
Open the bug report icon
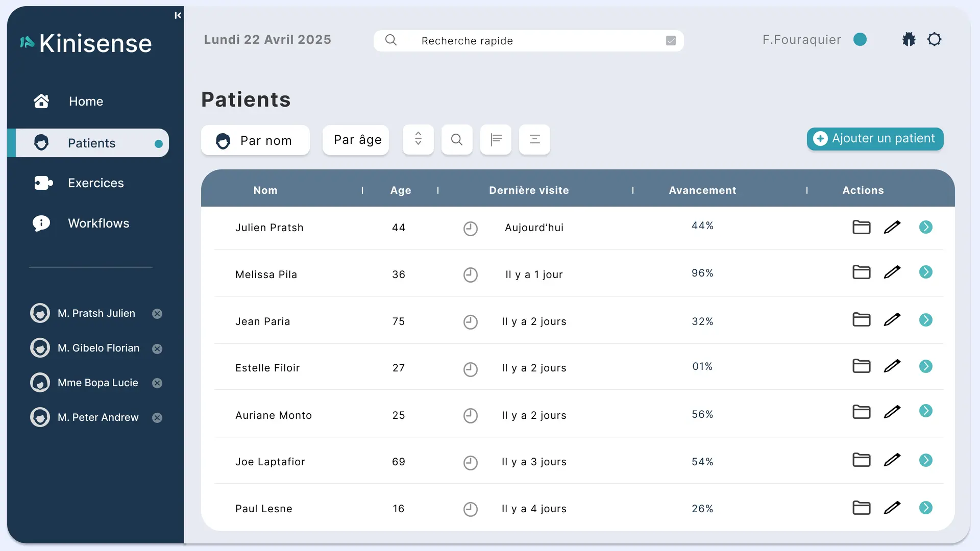[909, 40]
